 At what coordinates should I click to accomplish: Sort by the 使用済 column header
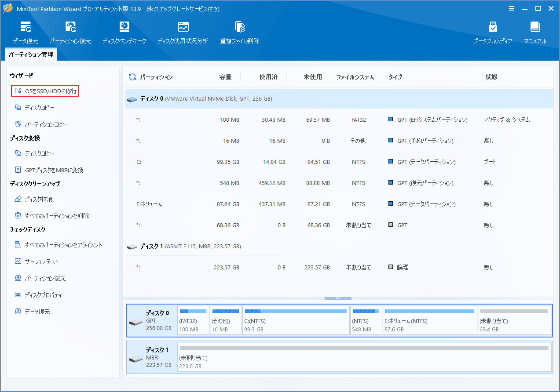coord(268,77)
